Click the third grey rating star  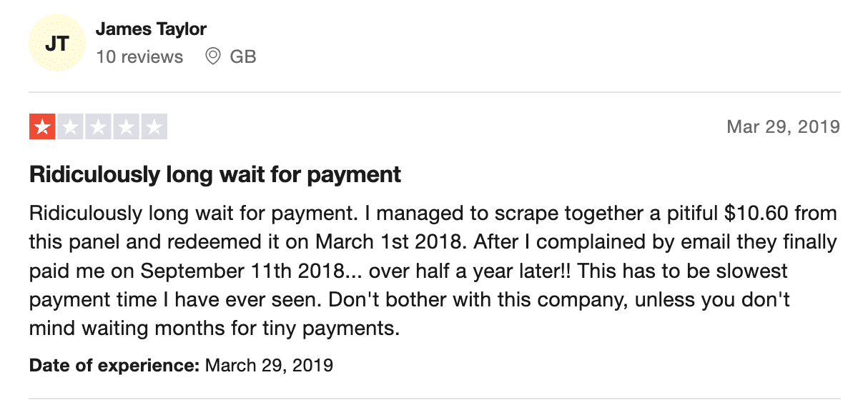coord(98,127)
